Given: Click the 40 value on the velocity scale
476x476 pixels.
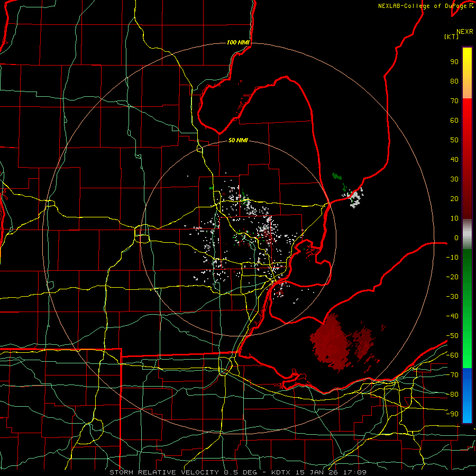Looking at the screenshot, I should point(454,160).
